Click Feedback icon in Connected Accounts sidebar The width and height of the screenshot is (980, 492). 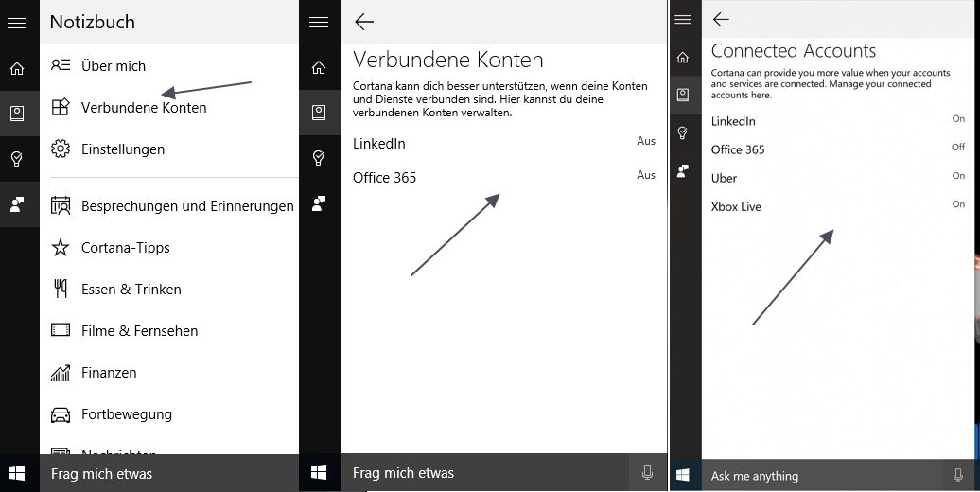click(683, 170)
